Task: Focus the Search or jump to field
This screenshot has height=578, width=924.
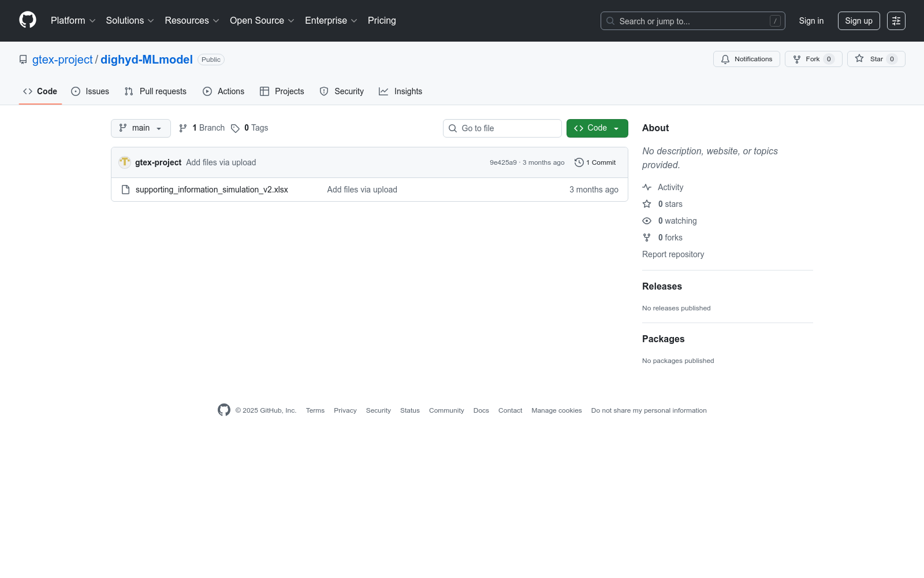Action: pos(693,21)
